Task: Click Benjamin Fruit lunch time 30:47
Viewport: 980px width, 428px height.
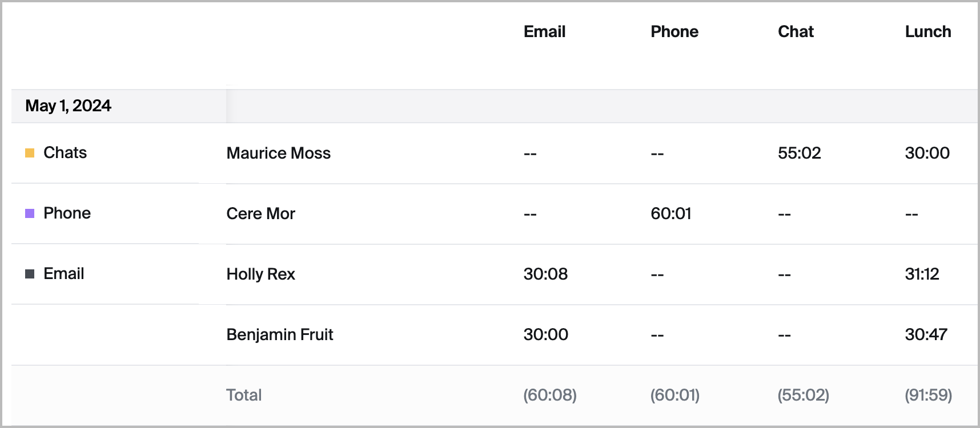Action: 926,334
